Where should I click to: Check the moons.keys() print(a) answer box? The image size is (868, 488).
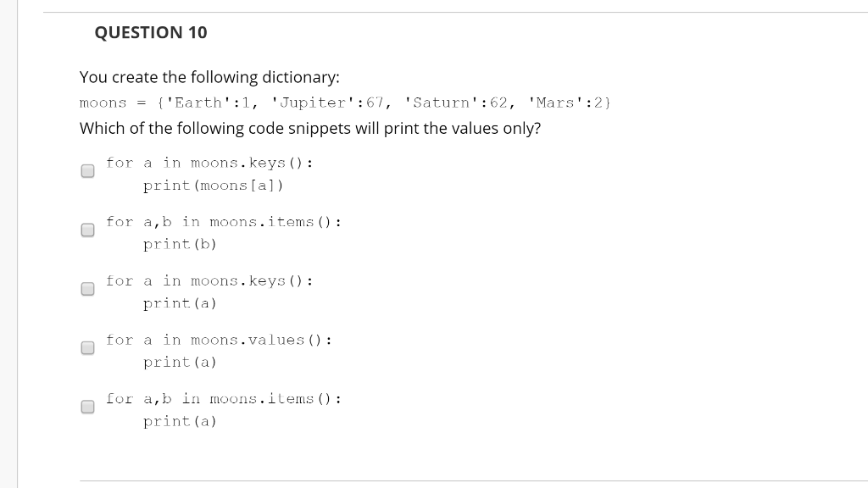tap(87, 289)
